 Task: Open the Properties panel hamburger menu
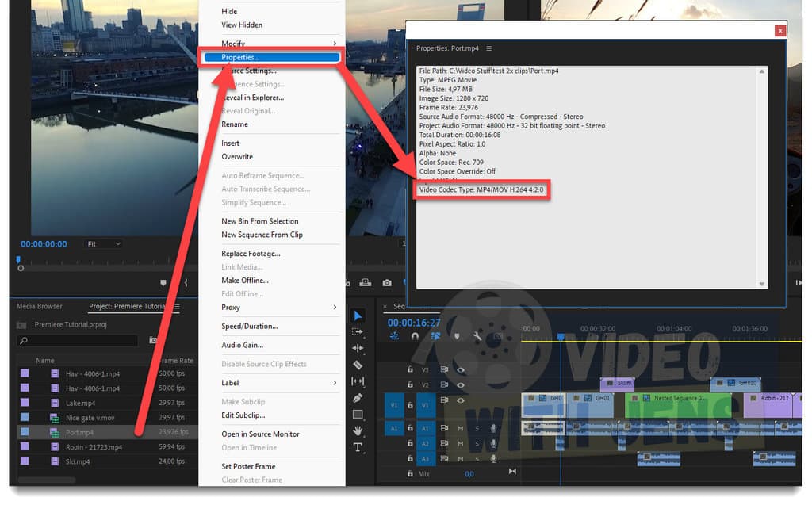(x=488, y=48)
